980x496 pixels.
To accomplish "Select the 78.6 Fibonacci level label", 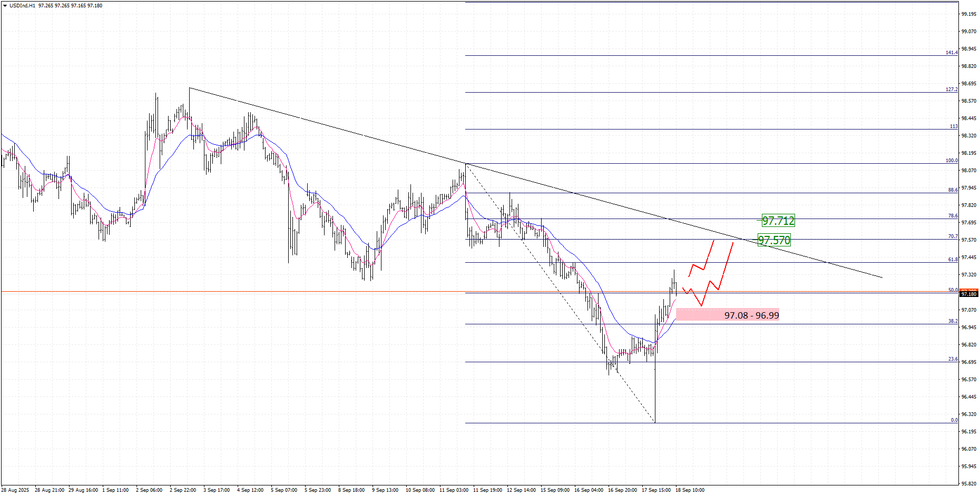I will pyautogui.click(x=953, y=216).
